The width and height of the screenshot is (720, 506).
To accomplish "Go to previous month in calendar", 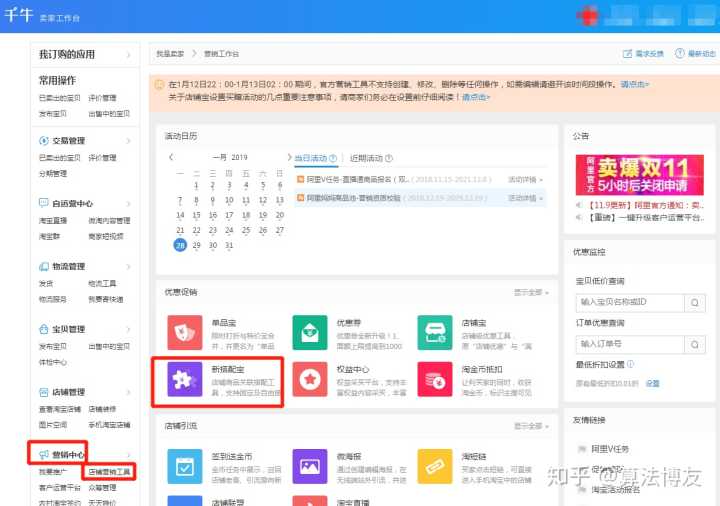I will [171, 158].
